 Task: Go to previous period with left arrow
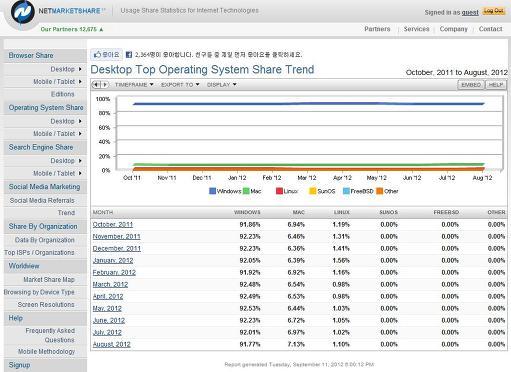click(x=96, y=85)
